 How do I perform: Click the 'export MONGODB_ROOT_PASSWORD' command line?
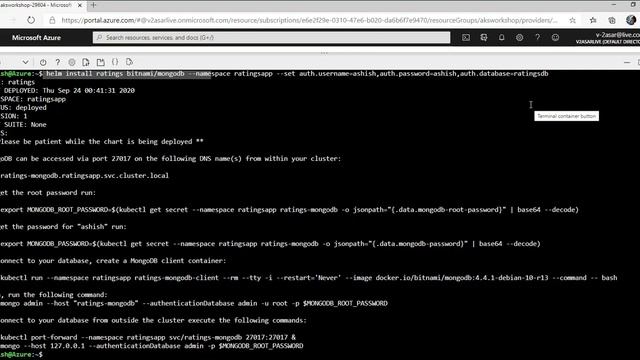point(289,210)
